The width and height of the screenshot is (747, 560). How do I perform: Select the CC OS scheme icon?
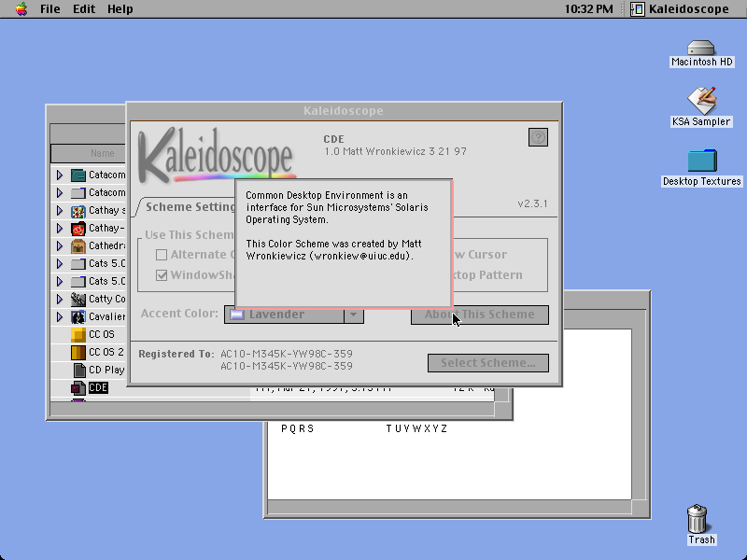[78, 335]
